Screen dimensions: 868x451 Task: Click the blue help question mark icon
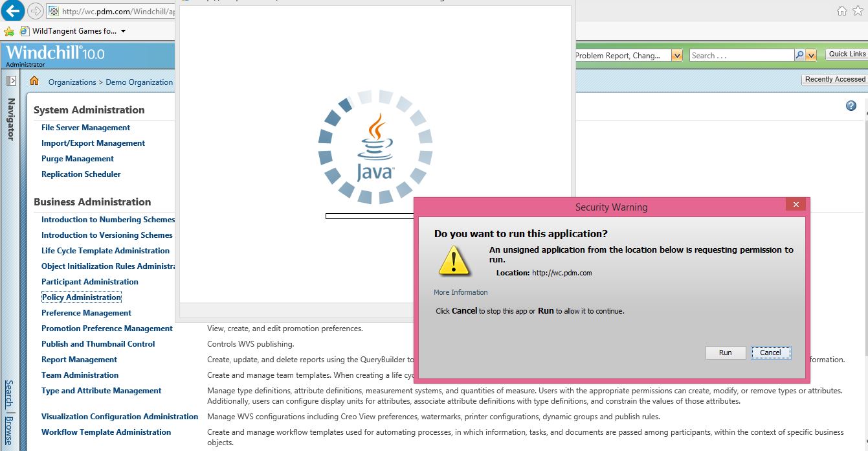[x=851, y=106]
